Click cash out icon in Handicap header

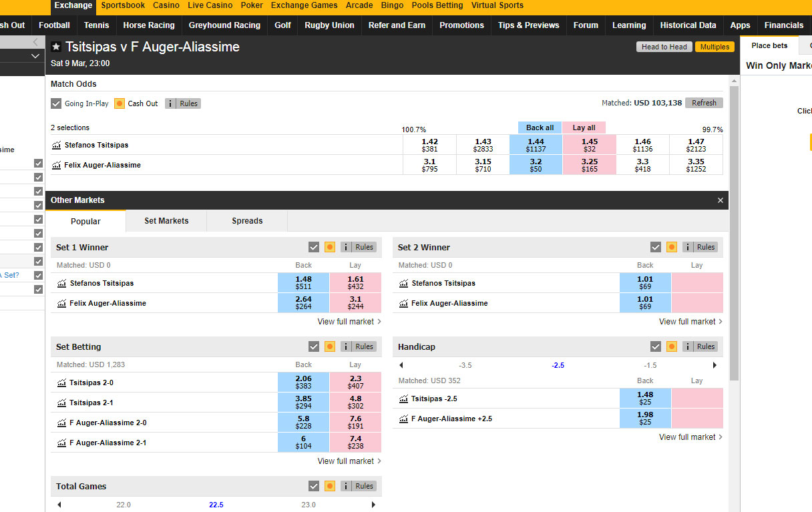point(672,346)
